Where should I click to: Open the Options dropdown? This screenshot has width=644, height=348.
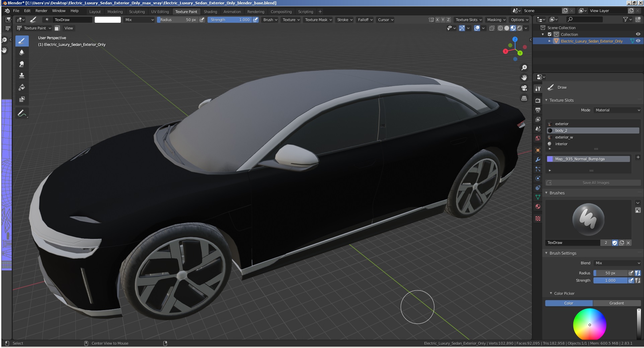pos(519,20)
